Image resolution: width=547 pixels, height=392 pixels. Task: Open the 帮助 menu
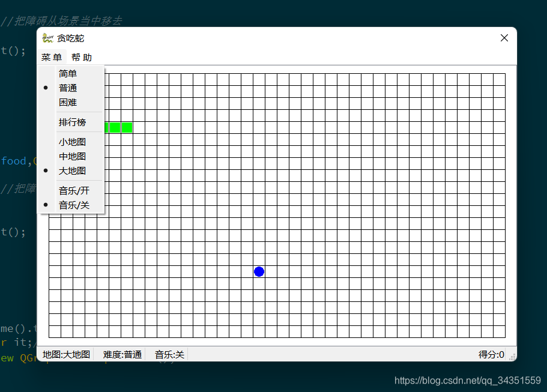click(x=82, y=57)
